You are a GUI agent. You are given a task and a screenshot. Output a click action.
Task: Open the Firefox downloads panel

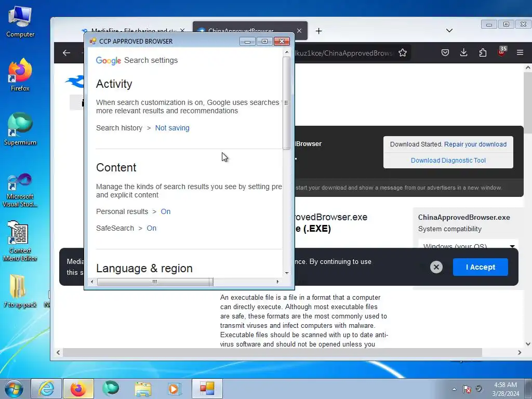464,52
